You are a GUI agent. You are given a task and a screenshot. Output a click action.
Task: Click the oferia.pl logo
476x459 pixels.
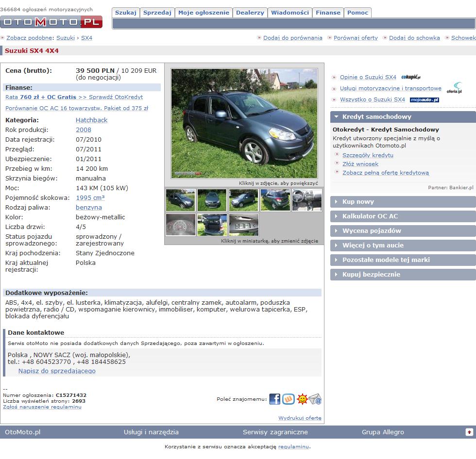click(x=454, y=88)
